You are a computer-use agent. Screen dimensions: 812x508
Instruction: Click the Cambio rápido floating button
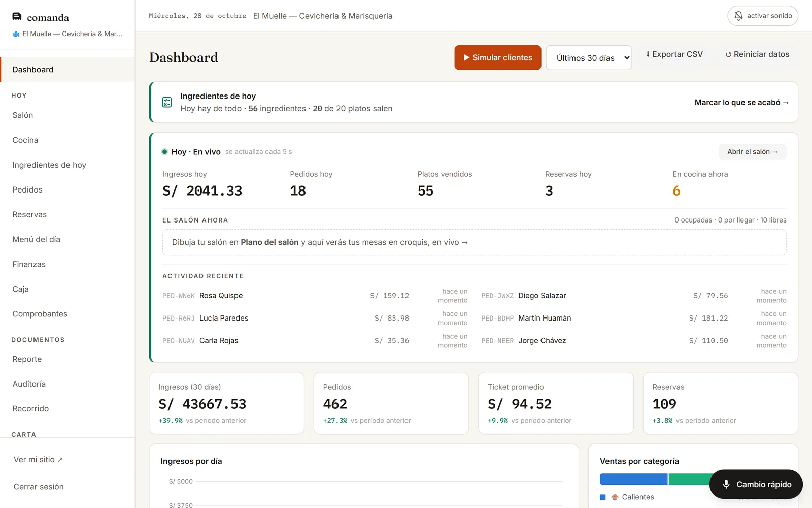tap(756, 485)
